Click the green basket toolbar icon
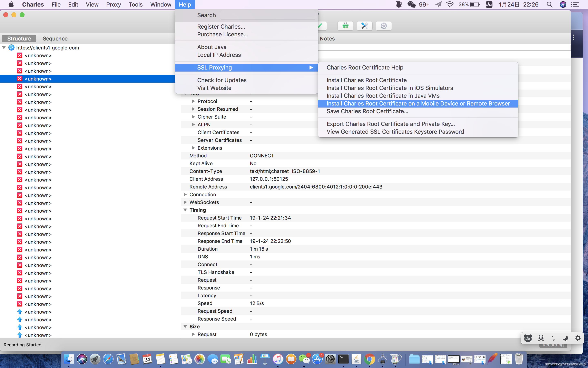Viewport: 588px width, 368px height. pos(345,26)
